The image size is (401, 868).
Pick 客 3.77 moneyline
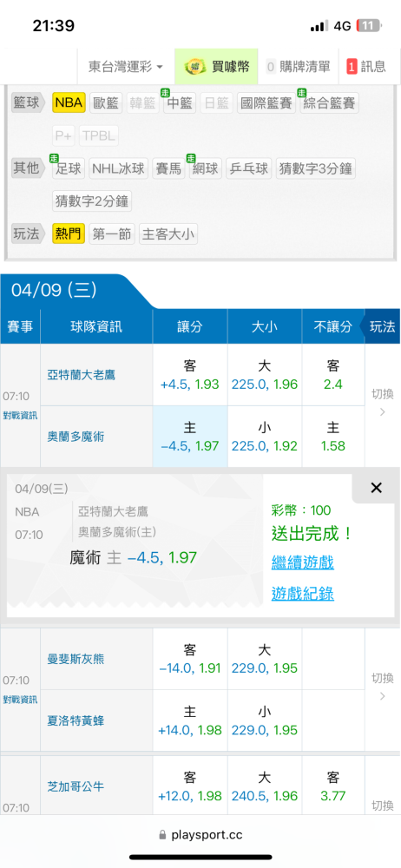(x=333, y=786)
